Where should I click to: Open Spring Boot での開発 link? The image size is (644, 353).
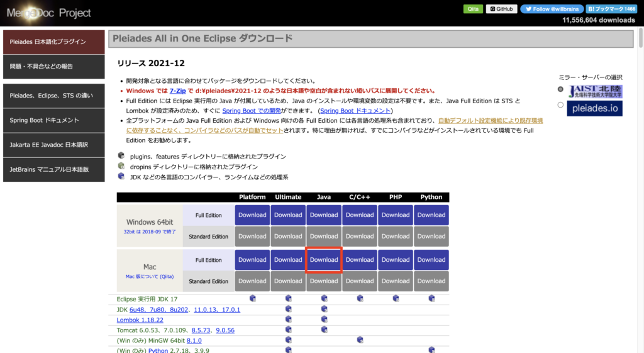252,111
